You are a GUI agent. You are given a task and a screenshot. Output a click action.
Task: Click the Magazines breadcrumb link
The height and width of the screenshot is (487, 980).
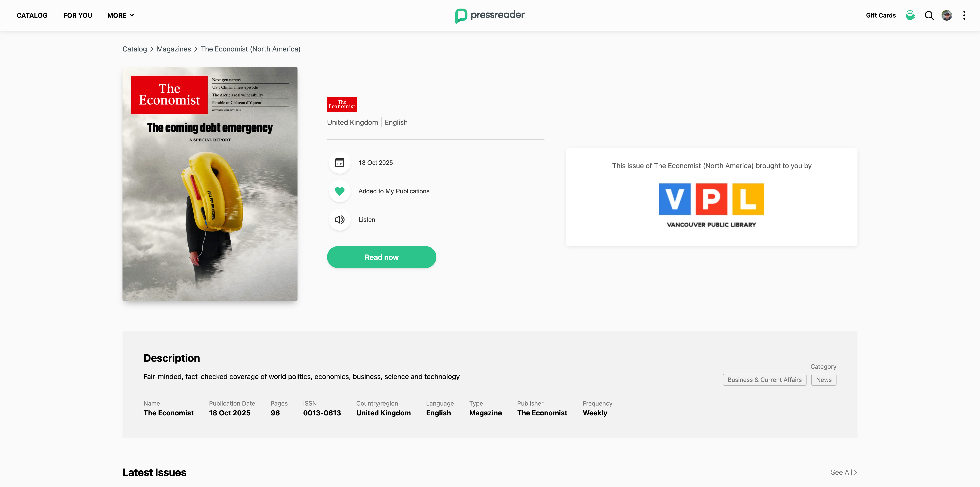click(173, 49)
